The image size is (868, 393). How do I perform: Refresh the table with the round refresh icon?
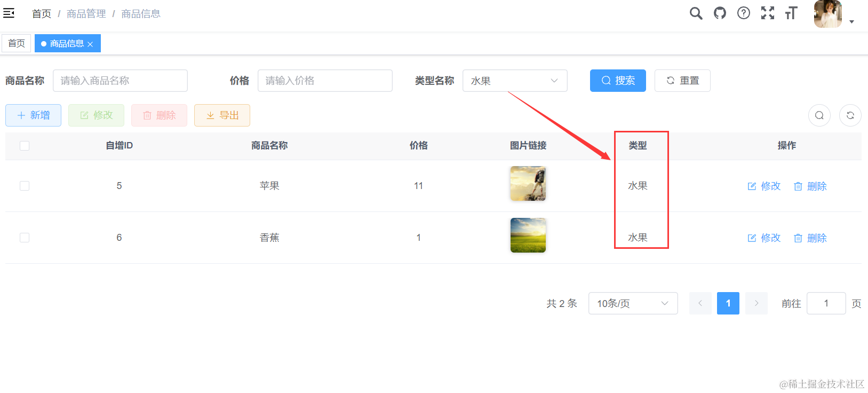click(850, 115)
